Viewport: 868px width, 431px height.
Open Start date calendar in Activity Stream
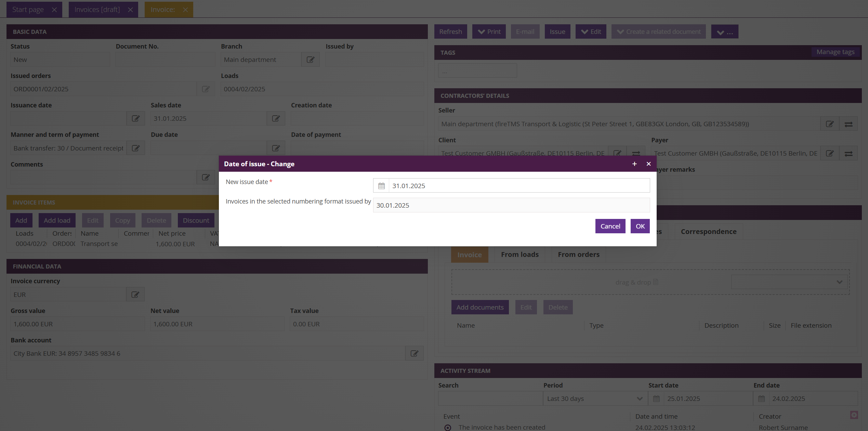click(x=656, y=399)
